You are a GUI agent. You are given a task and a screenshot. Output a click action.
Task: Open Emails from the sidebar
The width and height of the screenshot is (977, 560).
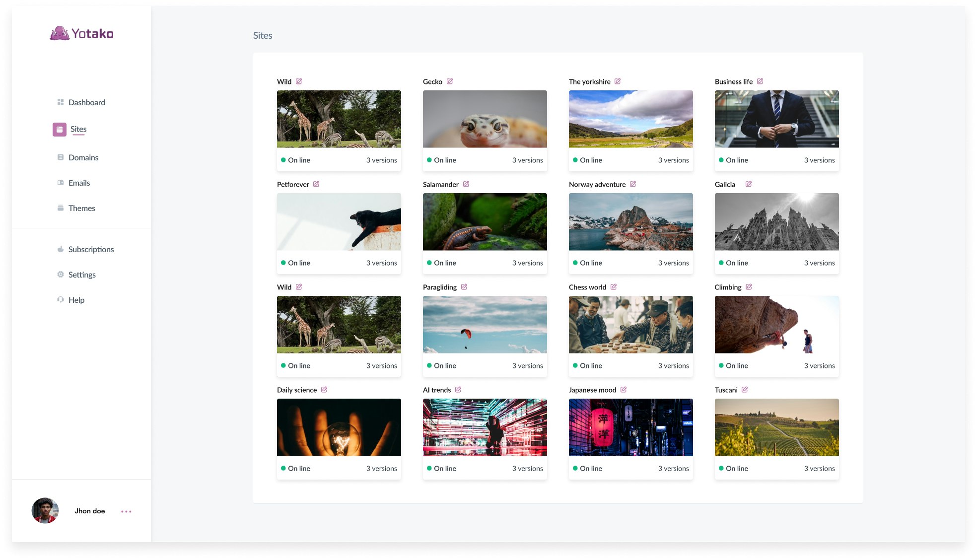click(x=79, y=183)
